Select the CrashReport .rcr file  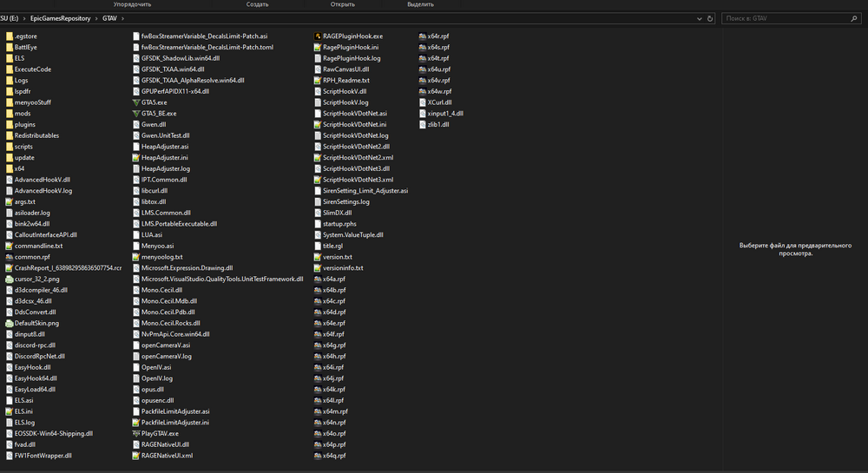coord(68,268)
